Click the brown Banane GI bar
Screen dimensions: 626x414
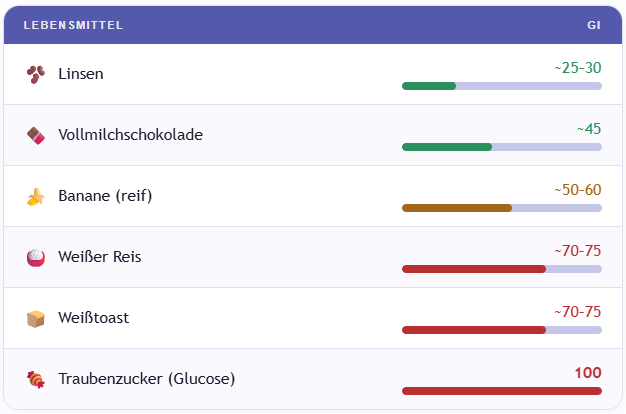point(457,208)
